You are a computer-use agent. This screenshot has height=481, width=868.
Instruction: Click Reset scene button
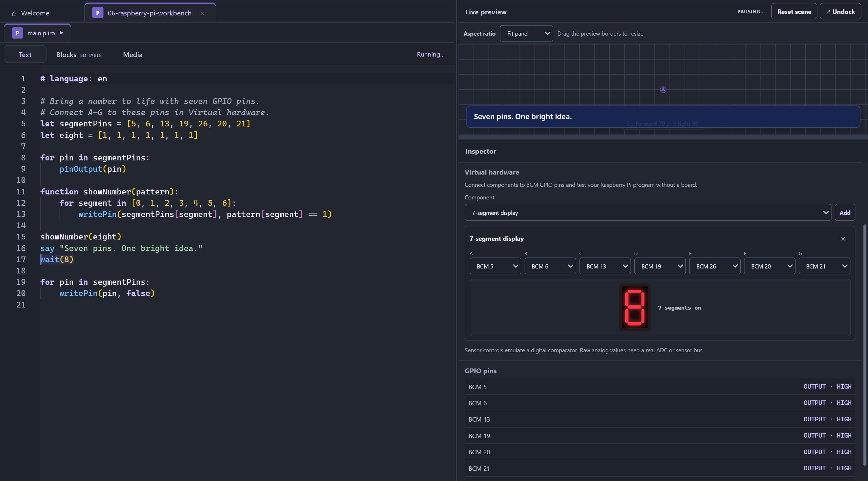click(794, 12)
